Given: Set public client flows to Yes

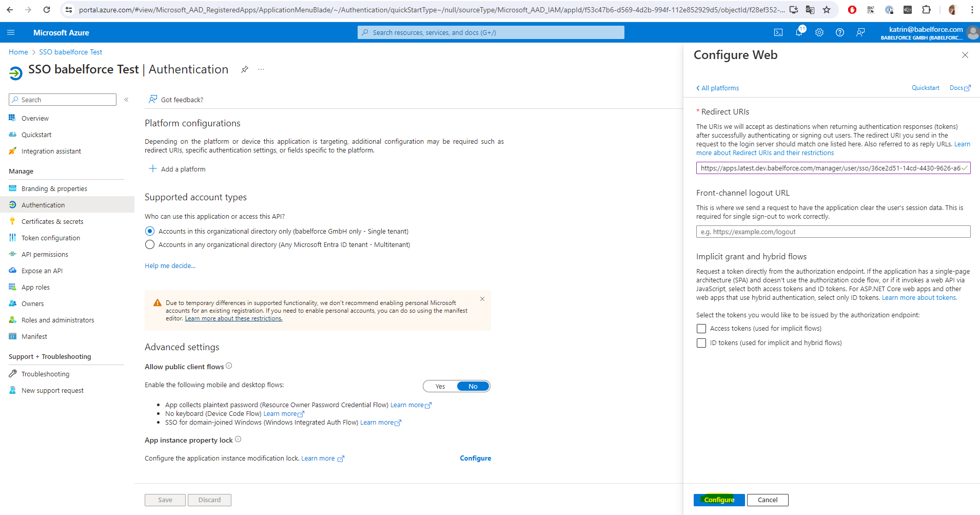Looking at the screenshot, I should click(440, 386).
